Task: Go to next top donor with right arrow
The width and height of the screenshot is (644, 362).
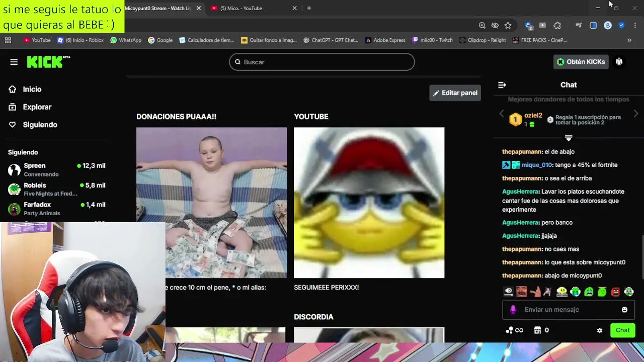Action: (x=636, y=114)
